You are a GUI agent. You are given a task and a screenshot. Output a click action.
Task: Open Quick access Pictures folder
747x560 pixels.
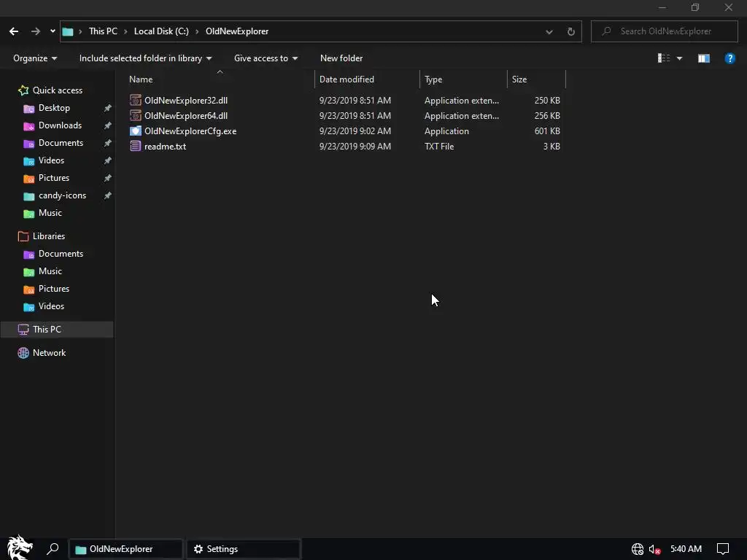[x=54, y=178]
